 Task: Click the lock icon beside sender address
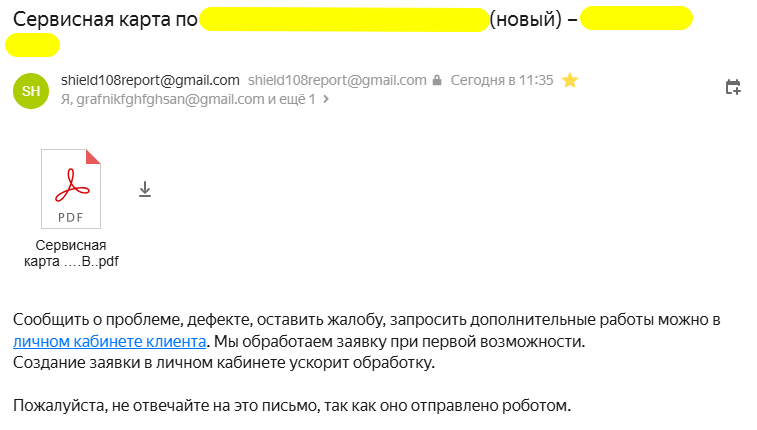(x=437, y=81)
